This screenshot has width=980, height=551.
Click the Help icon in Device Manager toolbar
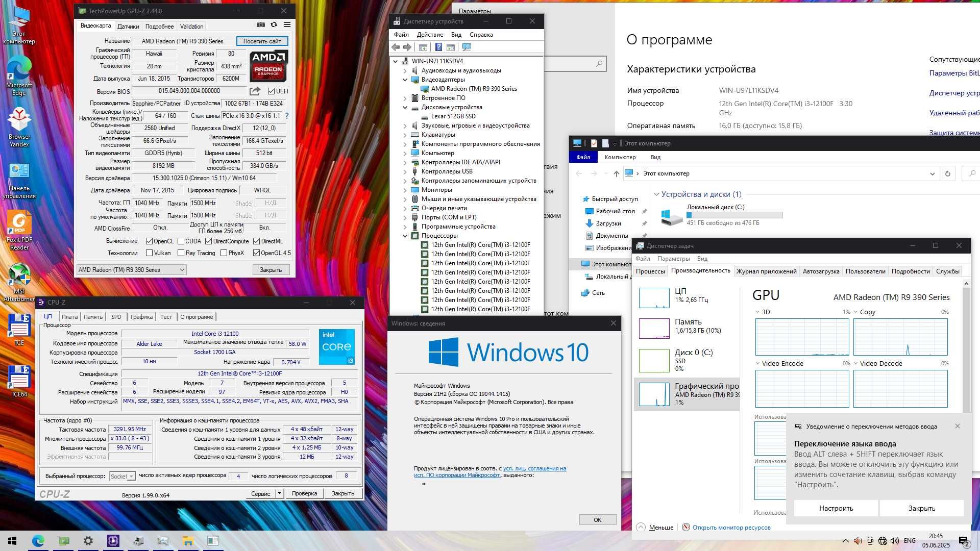[438, 47]
